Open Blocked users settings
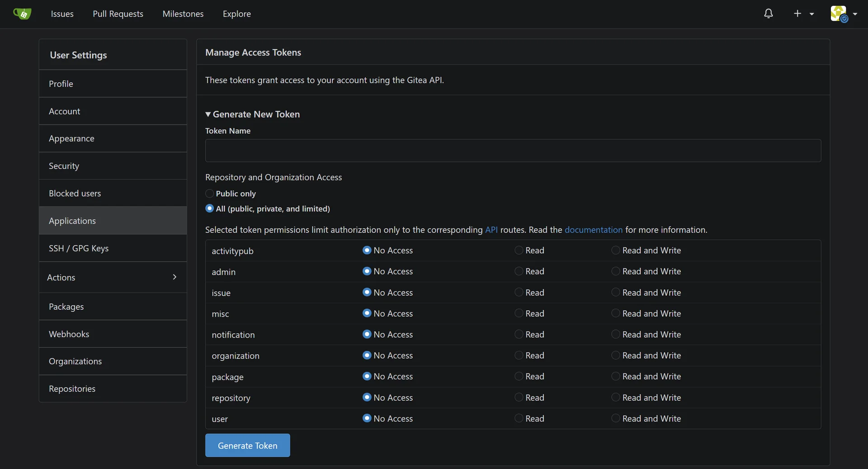 click(x=113, y=193)
